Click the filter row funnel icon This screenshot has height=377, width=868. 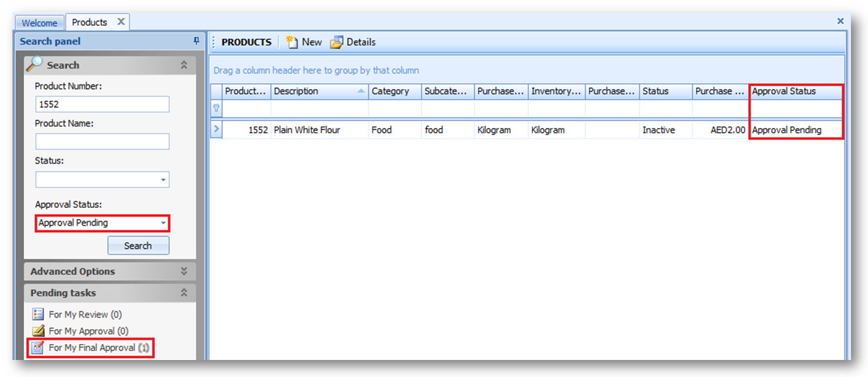(216, 109)
